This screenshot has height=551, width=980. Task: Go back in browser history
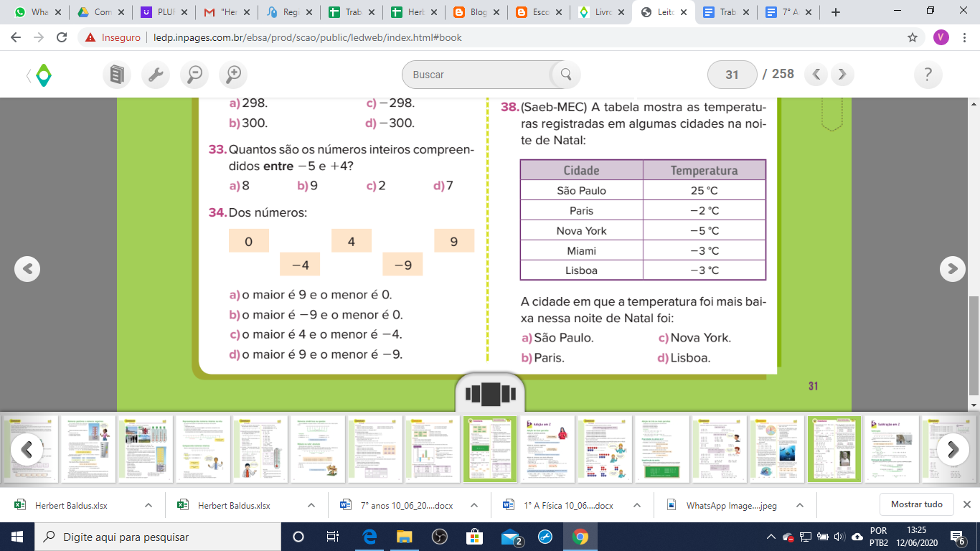tap(16, 37)
